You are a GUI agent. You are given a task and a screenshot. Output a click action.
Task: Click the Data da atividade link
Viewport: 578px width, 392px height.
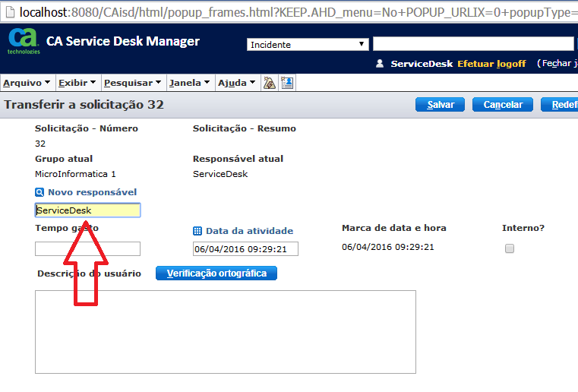point(250,231)
